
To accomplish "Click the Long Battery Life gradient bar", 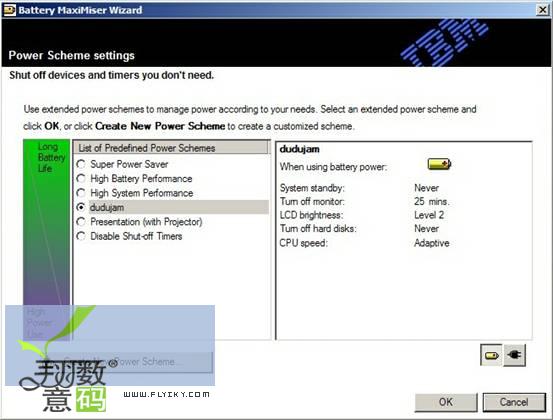I will (47, 240).
